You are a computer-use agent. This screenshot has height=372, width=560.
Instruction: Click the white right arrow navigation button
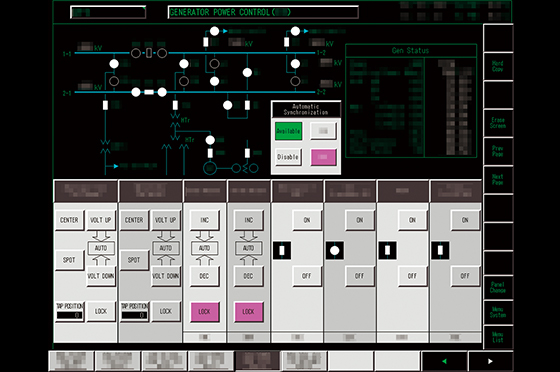490,361
